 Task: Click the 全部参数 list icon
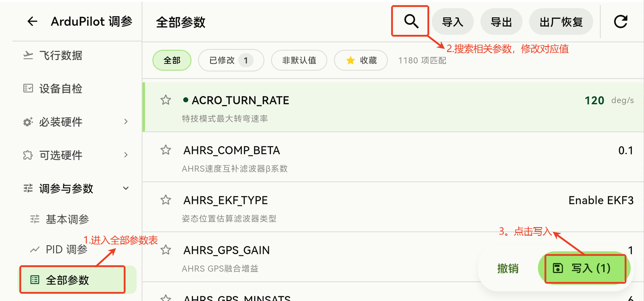(35, 280)
